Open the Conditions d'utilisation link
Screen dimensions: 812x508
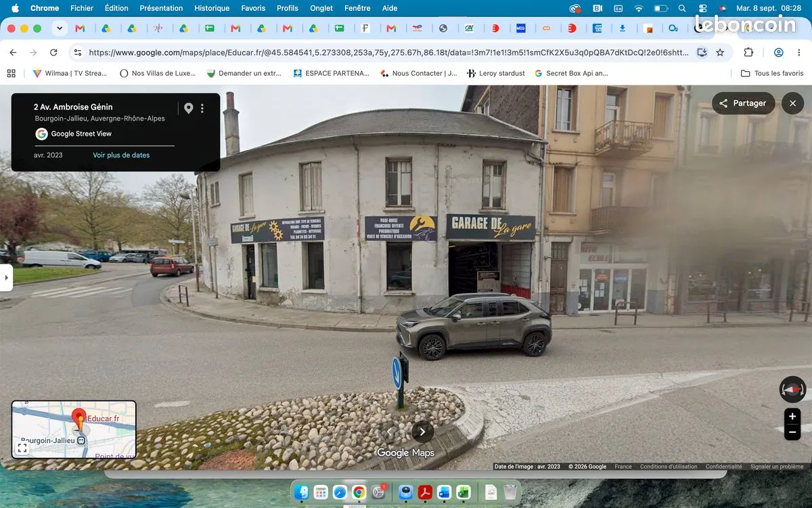click(669, 467)
